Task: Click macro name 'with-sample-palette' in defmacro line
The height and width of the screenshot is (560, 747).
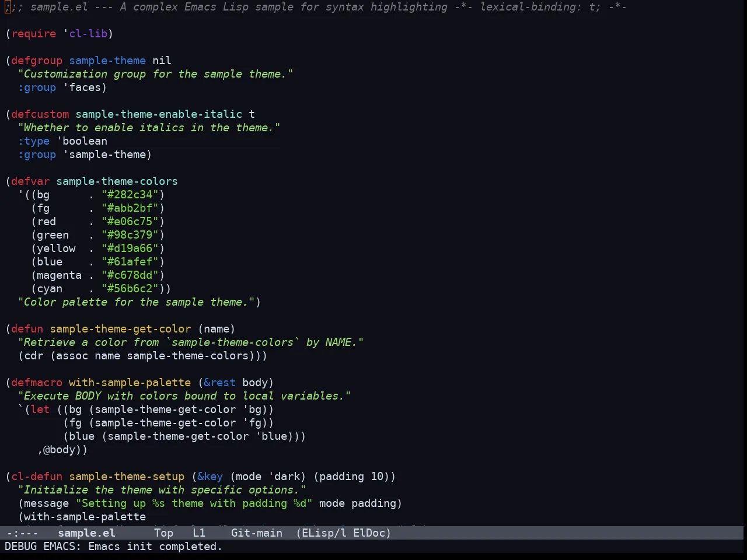Action: pos(130,383)
